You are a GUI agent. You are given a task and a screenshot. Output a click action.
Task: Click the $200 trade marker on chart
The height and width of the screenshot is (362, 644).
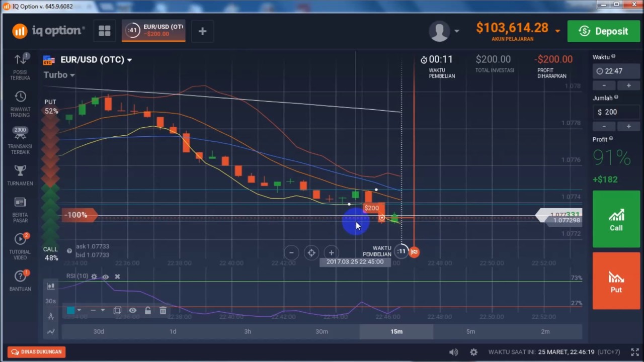pyautogui.click(x=372, y=208)
